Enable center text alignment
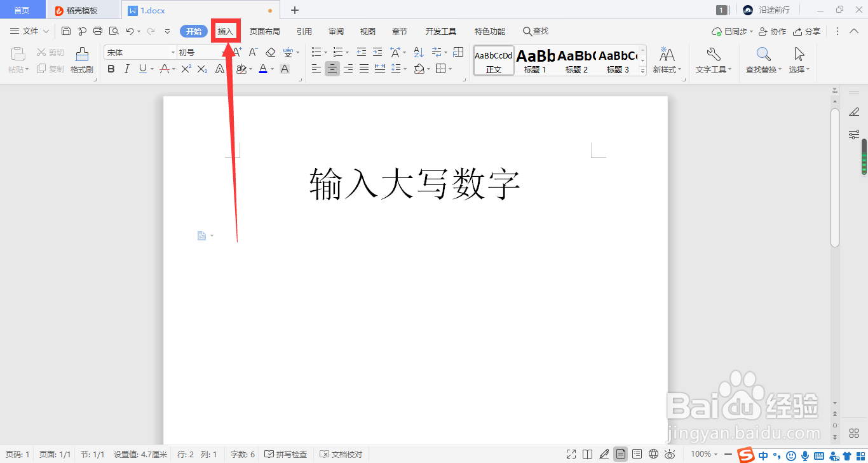868x463 pixels. pos(332,69)
